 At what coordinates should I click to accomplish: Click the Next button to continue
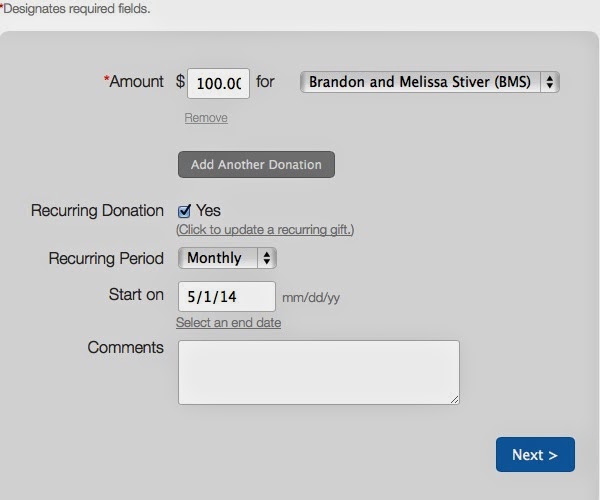[x=535, y=454]
